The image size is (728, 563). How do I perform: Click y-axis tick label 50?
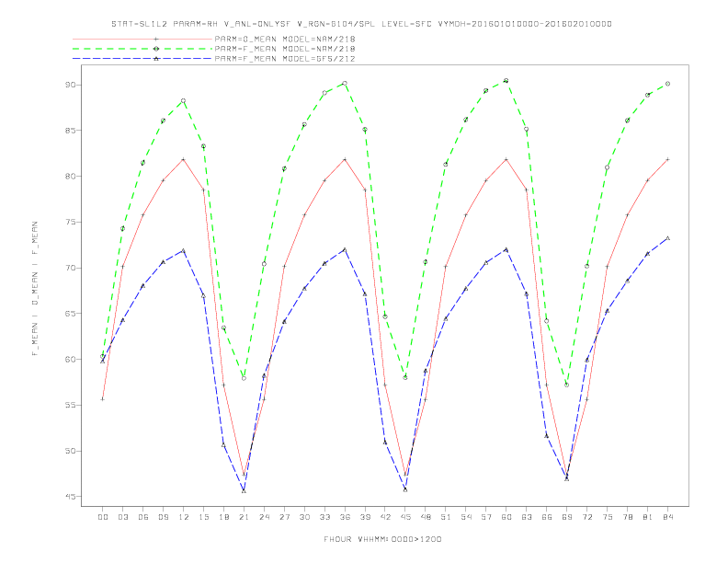point(71,451)
